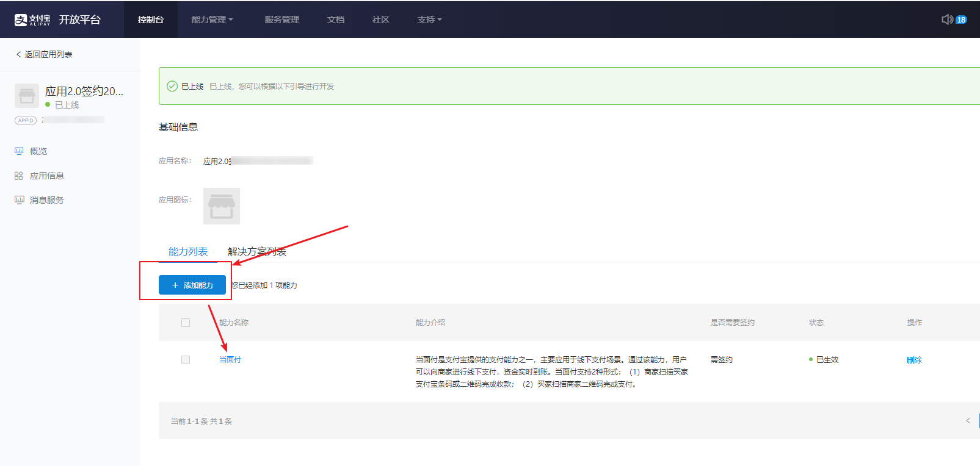Click 返回应用列表 link

pyautogui.click(x=48, y=54)
